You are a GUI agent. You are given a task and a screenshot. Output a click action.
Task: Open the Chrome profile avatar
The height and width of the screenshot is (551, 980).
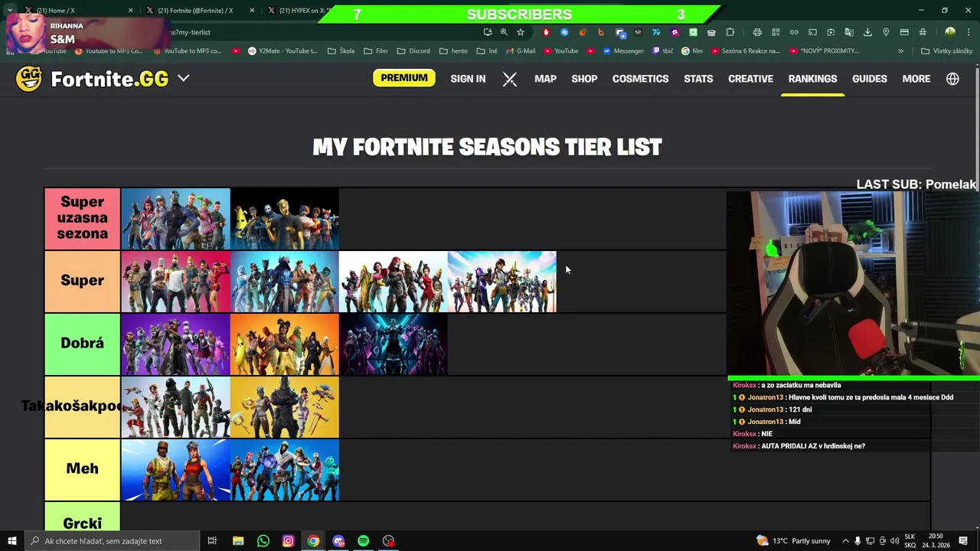950,32
